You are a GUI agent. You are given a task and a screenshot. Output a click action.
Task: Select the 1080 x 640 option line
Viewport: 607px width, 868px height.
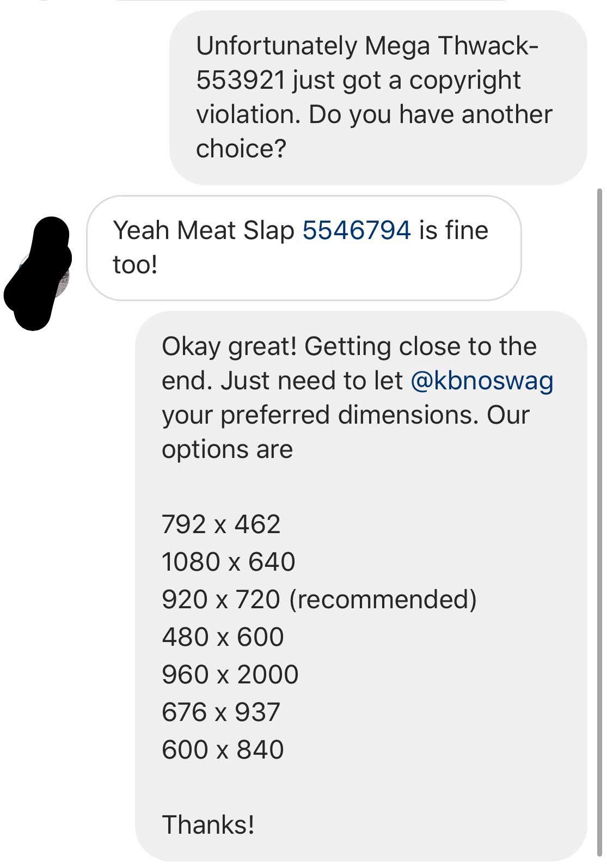[228, 562]
